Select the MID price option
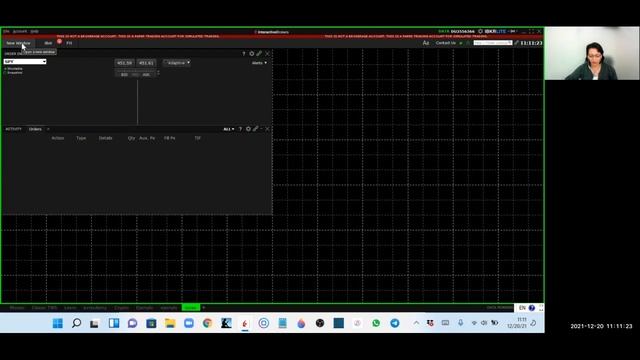This screenshot has height=360, width=640. point(135,75)
